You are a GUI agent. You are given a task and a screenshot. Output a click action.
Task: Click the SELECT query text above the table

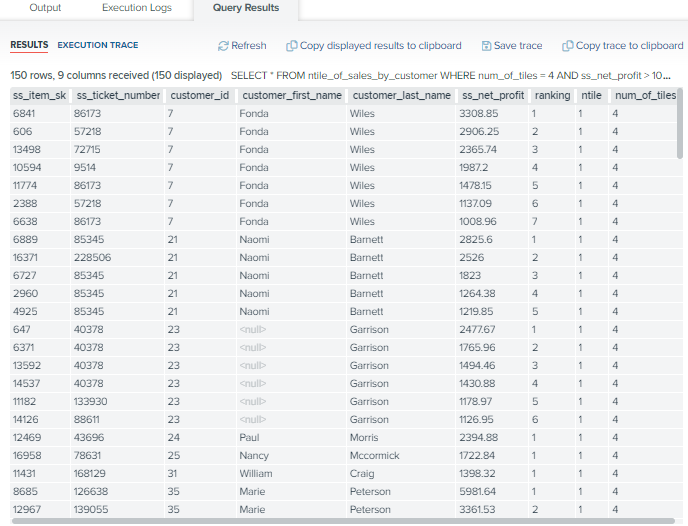point(451,75)
